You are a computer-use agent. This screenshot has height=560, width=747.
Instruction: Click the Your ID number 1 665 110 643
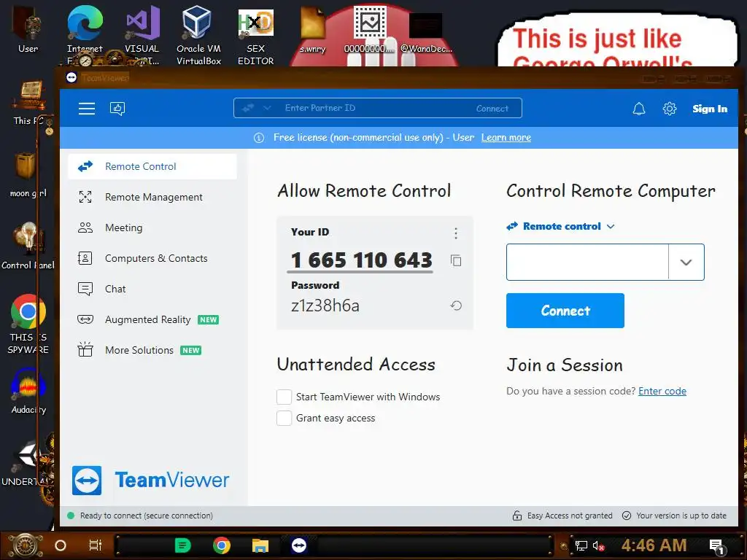point(362,260)
